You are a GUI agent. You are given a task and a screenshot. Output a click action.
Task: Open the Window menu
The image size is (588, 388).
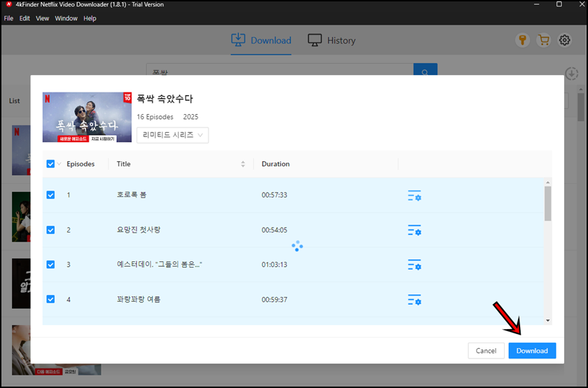(x=66, y=18)
